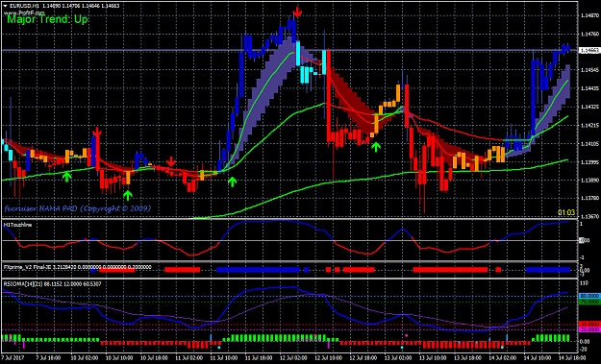
Task: Click the 10 Jul 02:00 time label
Action: (x=85, y=358)
